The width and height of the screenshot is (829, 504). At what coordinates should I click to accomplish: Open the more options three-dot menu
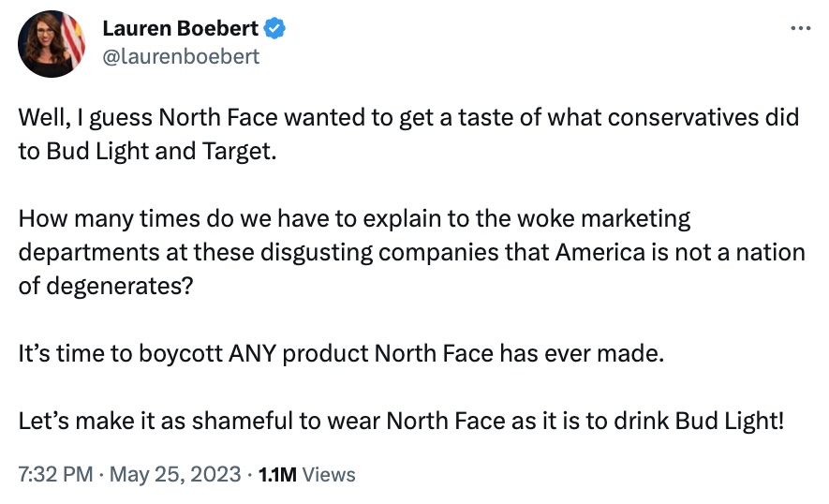click(800, 28)
